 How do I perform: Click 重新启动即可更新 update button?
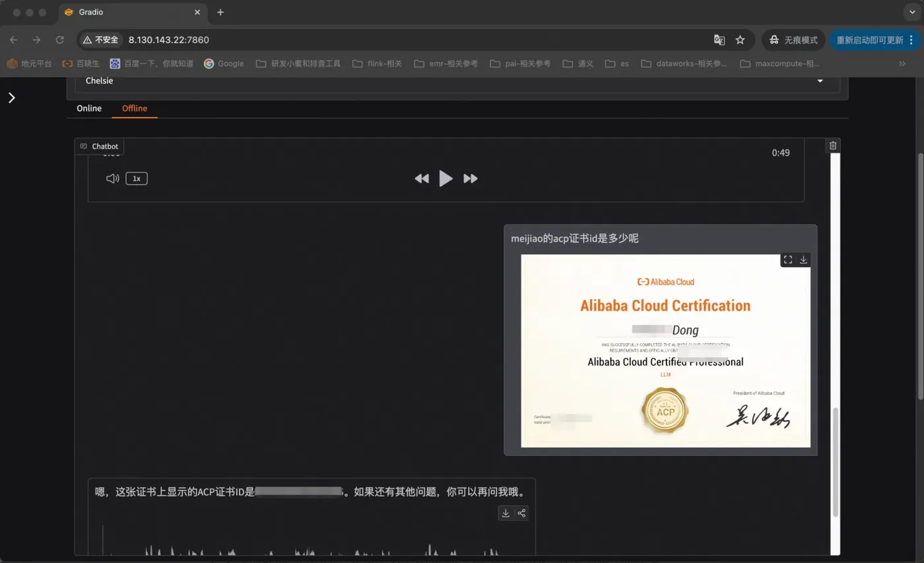pos(869,40)
